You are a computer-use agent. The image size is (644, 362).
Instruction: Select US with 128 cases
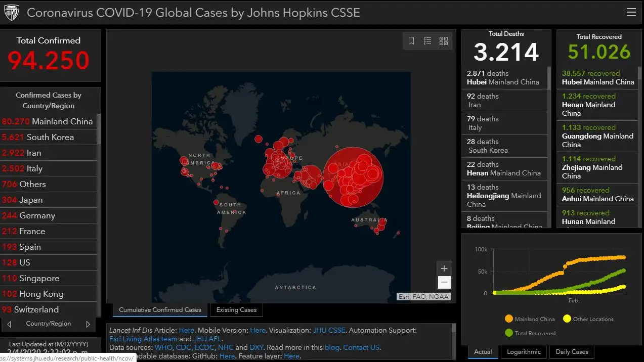click(x=48, y=262)
